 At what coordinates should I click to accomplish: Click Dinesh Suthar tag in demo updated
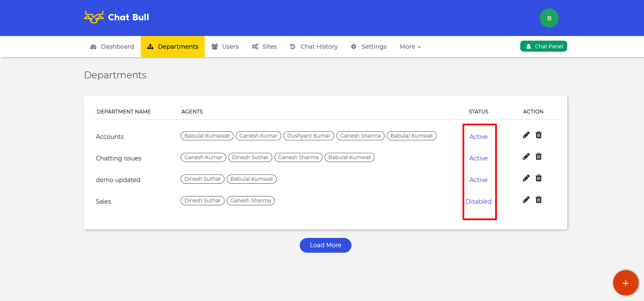point(203,179)
